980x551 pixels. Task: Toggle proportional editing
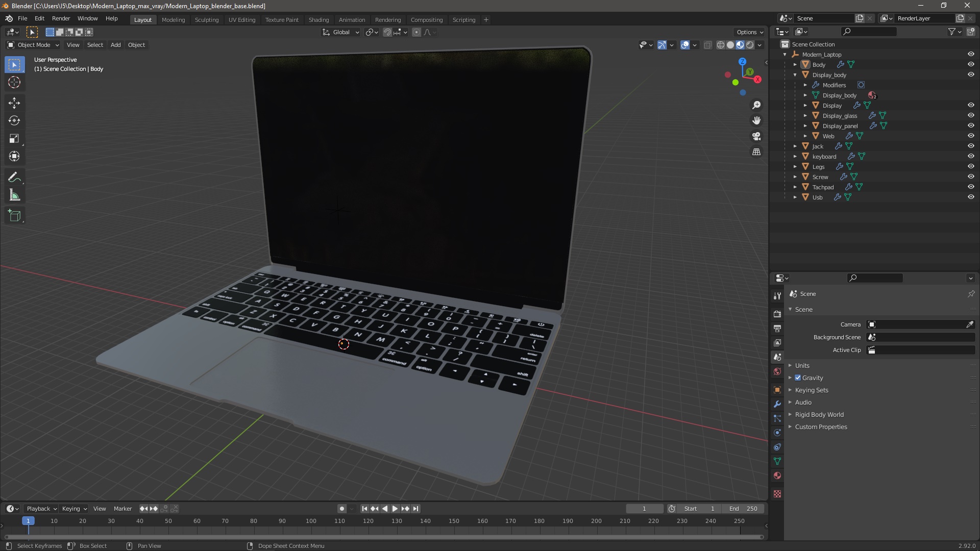[x=416, y=32]
